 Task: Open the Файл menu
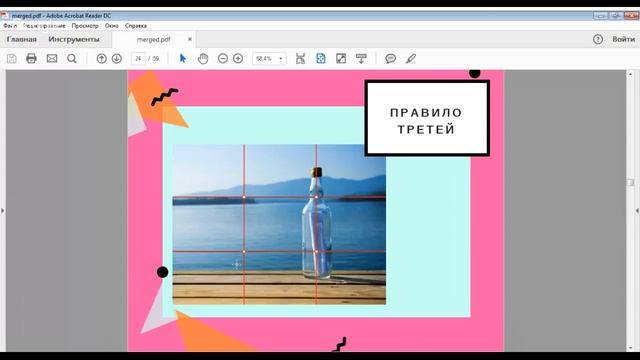point(10,26)
